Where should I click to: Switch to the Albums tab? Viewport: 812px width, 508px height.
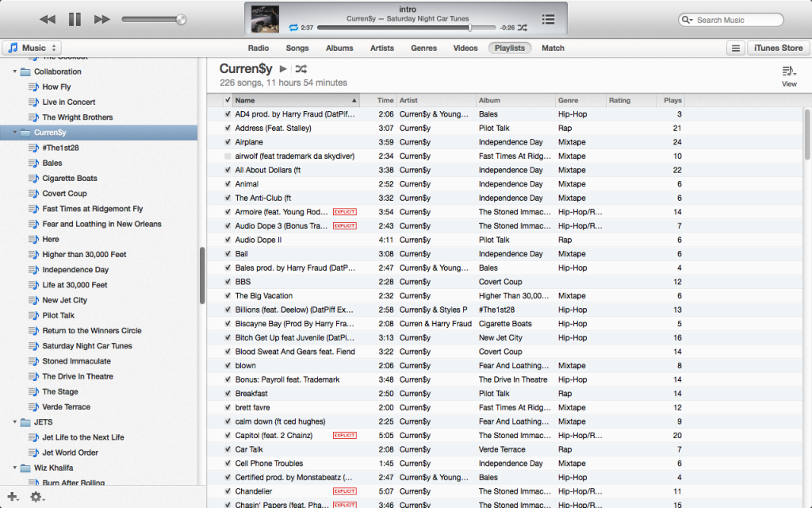pyautogui.click(x=339, y=48)
